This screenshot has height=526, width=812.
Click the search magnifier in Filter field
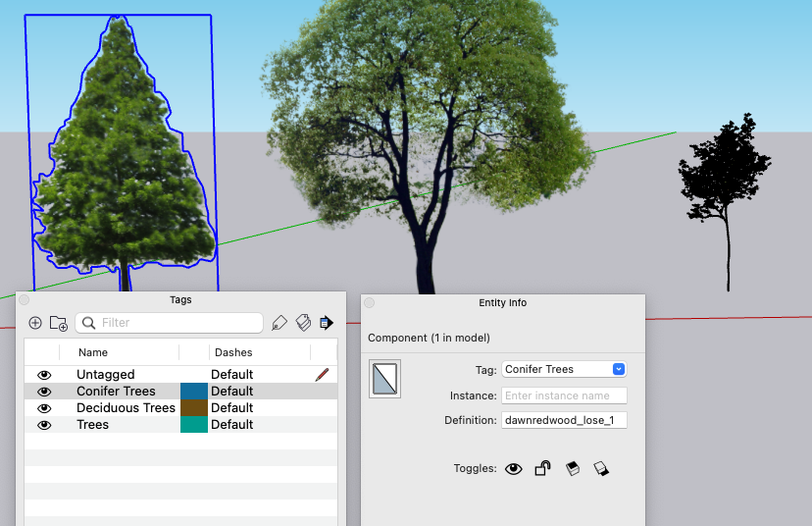(x=89, y=323)
